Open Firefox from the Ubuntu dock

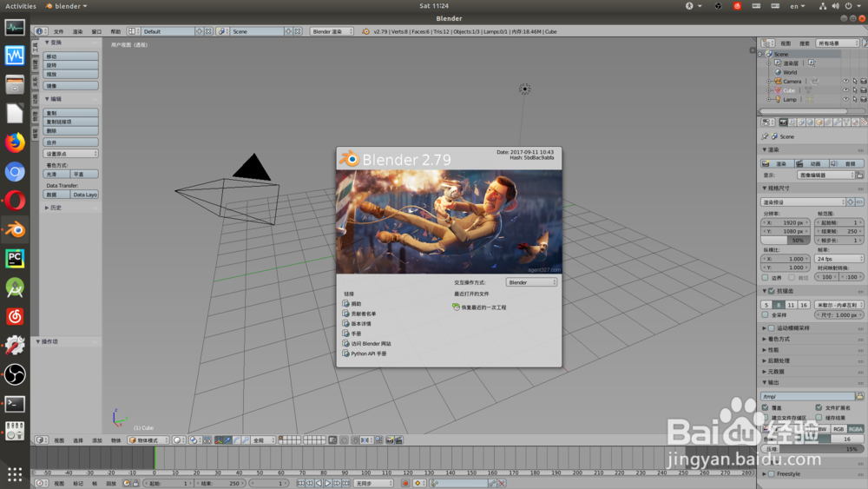(x=15, y=143)
